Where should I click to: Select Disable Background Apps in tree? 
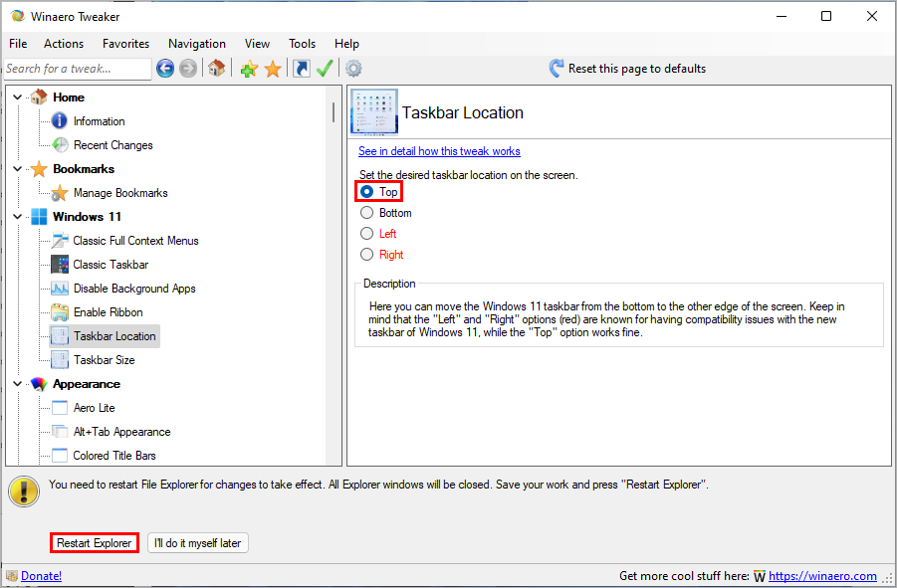tap(134, 289)
